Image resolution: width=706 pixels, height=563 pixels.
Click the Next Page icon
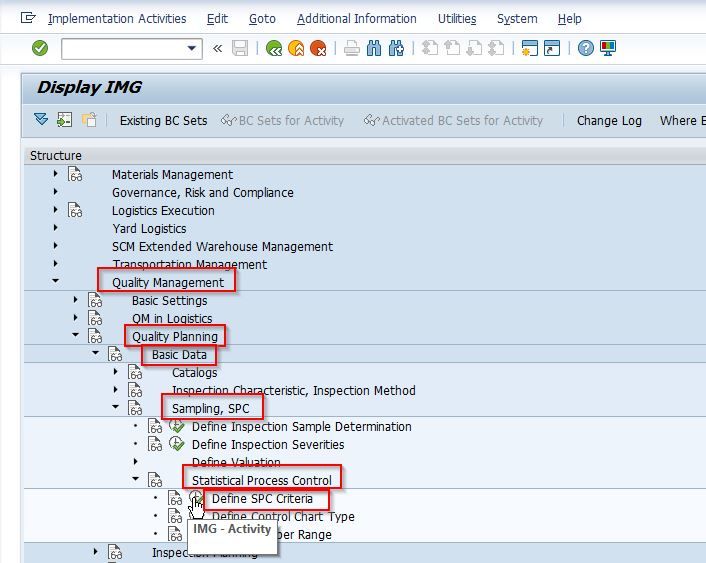tap(474, 48)
